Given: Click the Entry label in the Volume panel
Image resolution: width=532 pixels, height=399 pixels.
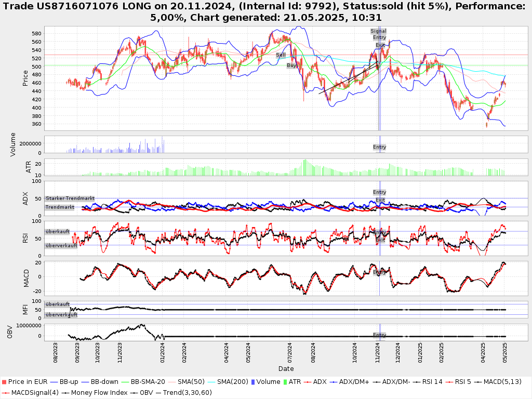Looking at the screenshot, I should [379, 147].
